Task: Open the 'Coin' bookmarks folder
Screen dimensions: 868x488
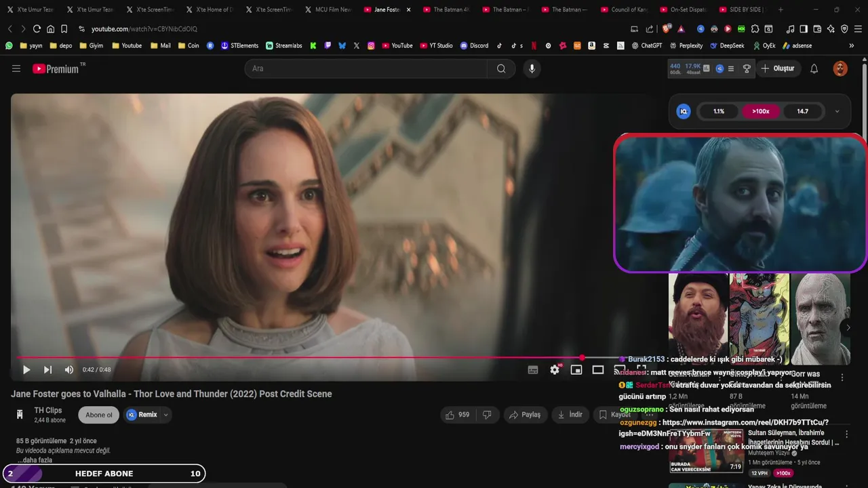Action: [189, 45]
